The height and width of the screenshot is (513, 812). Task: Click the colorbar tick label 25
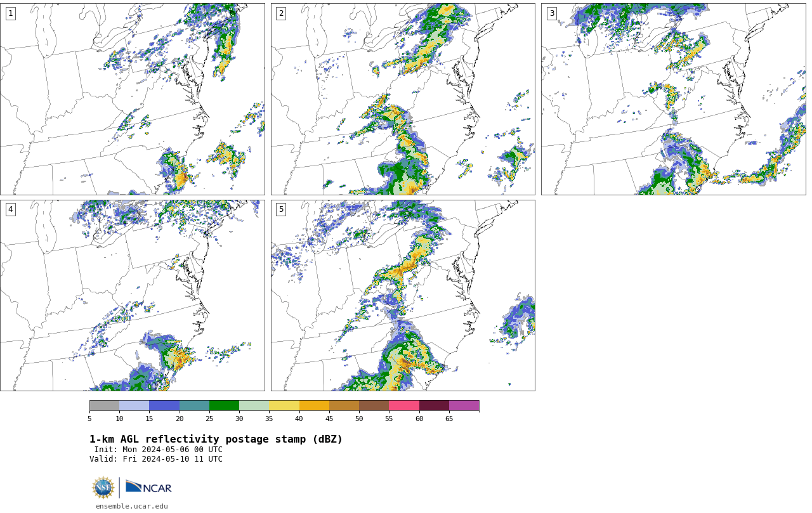(209, 419)
